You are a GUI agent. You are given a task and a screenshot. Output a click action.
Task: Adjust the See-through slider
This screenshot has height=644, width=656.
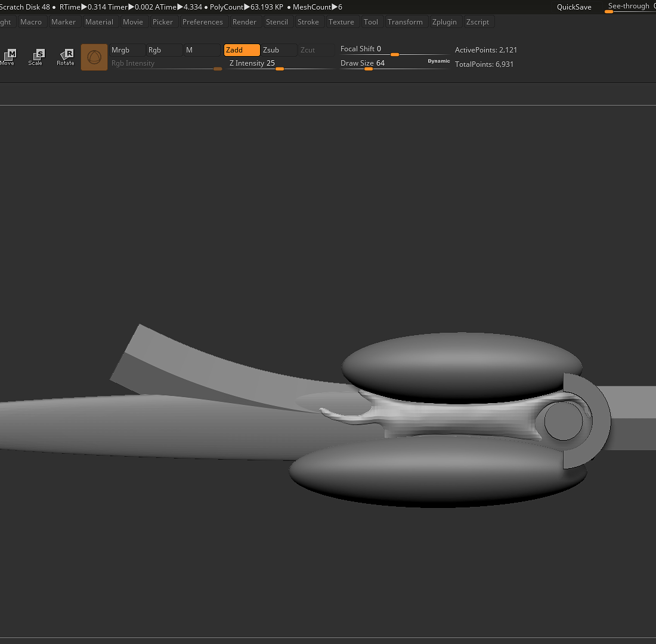pyautogui.click(x=630, y=7)
